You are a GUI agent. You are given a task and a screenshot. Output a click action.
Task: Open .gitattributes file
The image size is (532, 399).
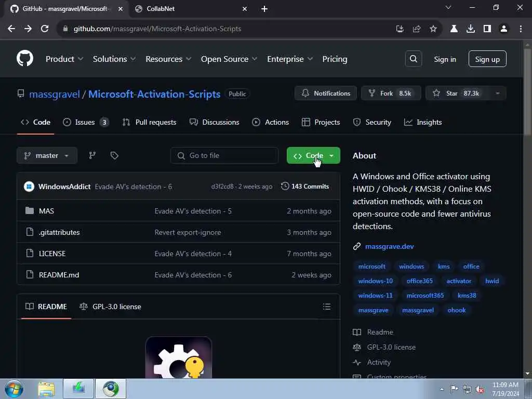[59, 232]
